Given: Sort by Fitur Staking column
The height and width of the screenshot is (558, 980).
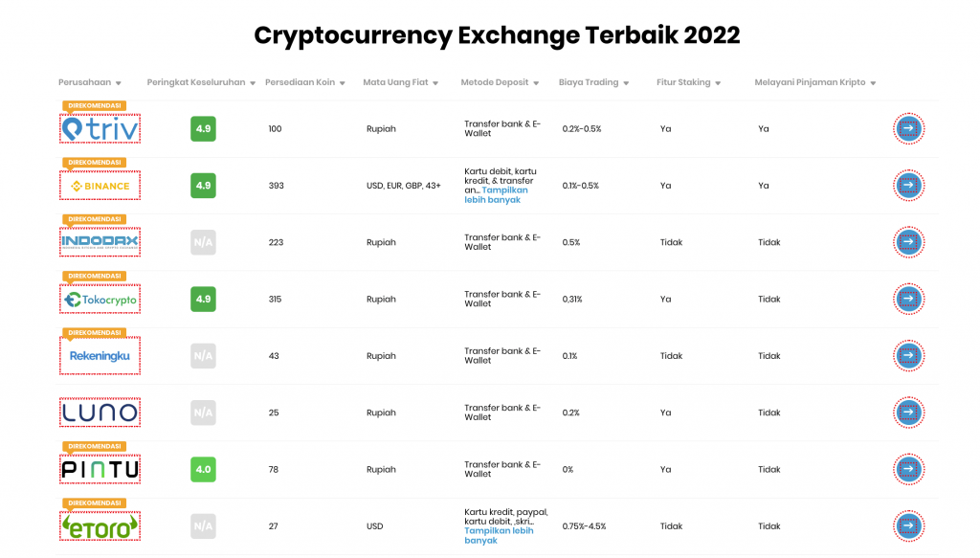Looking at the screenshot, I should point(689,82).
